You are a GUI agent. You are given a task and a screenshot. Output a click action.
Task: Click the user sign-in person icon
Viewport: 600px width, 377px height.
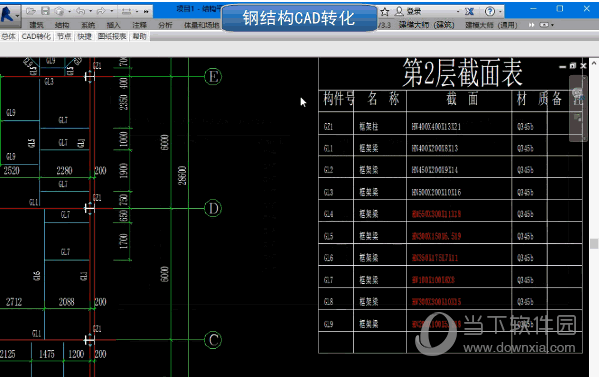click(399, 11)
